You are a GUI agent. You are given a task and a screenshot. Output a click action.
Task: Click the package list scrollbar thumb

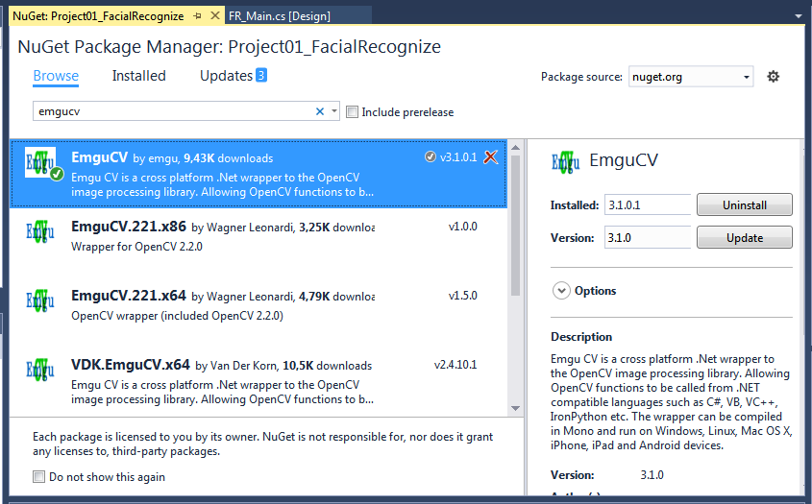515,225
